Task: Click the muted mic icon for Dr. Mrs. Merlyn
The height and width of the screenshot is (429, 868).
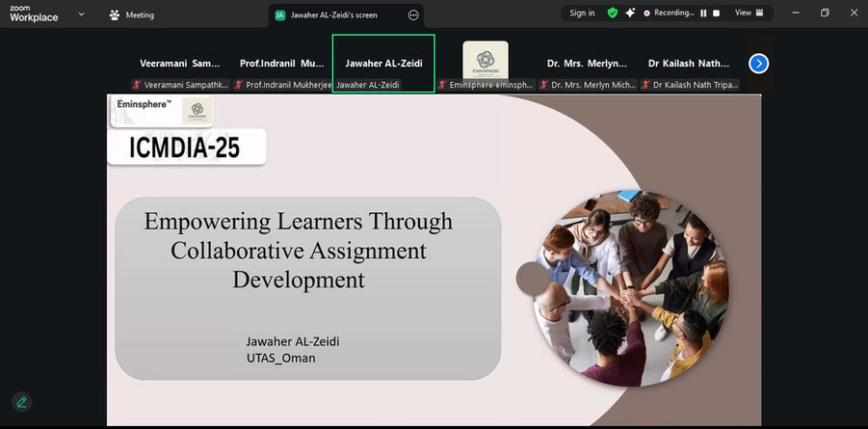Action: click(x=544, y=85)
